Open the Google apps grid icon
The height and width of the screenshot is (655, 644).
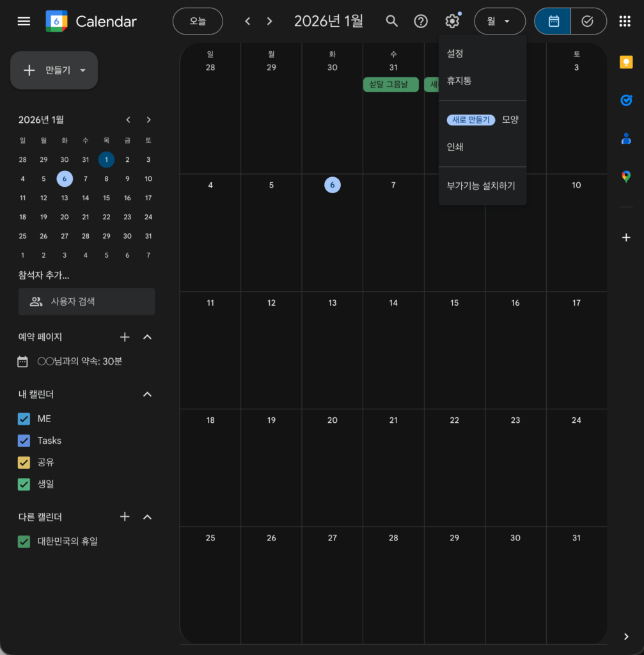(625, 21)
